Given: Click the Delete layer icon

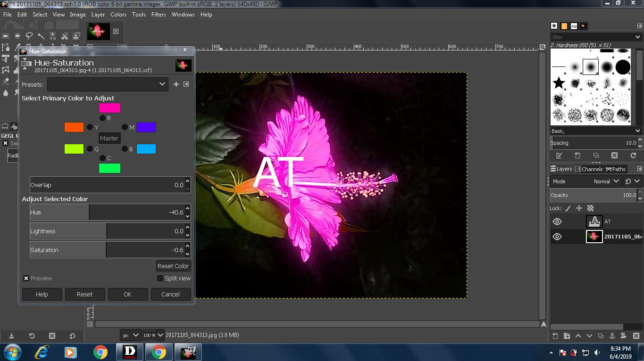Looking at the screenshot, I should coord(636,336).
